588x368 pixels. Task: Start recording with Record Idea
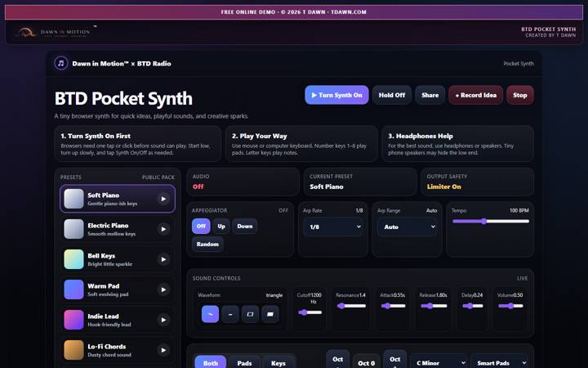pyautogui.click(x=475, y=95)
